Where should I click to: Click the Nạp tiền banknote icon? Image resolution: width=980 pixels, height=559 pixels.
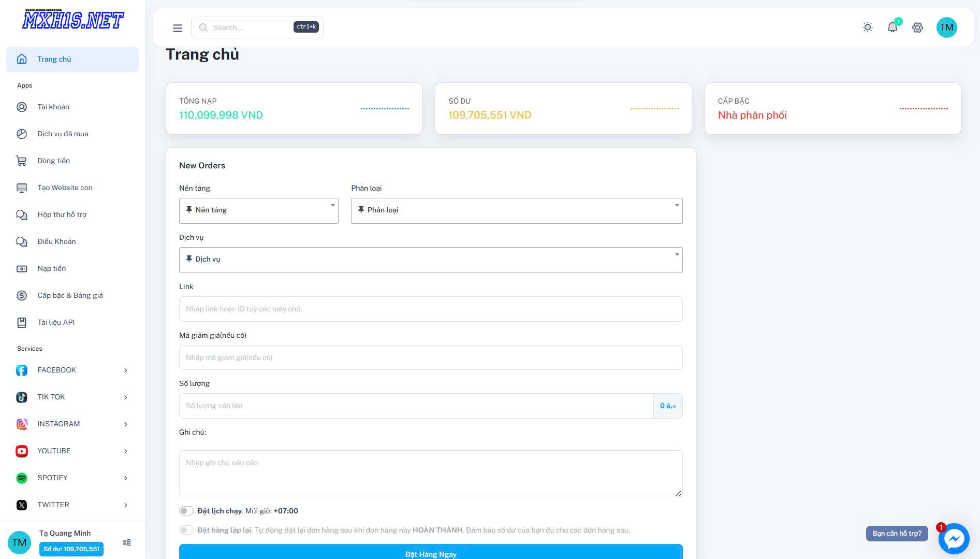coord(22,268)
